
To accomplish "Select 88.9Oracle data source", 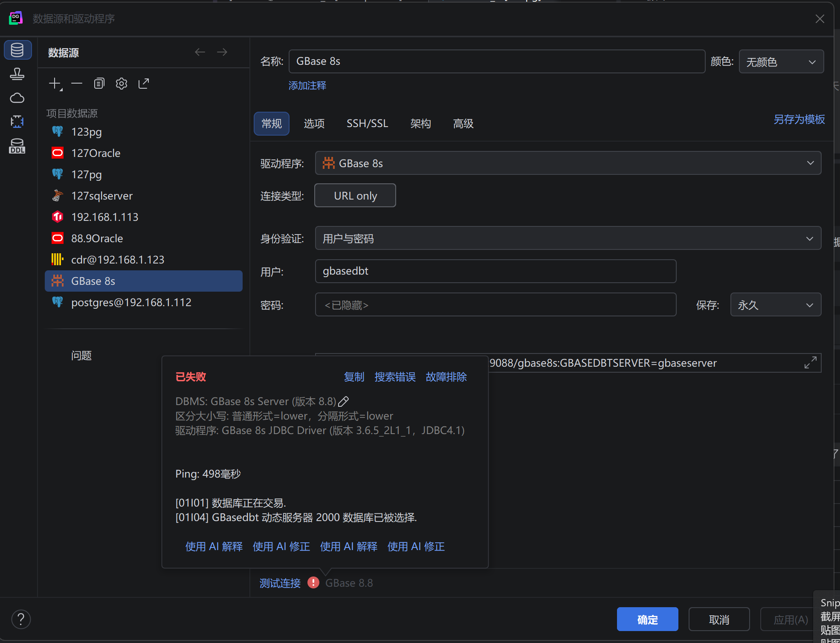I will coord(144,238).
